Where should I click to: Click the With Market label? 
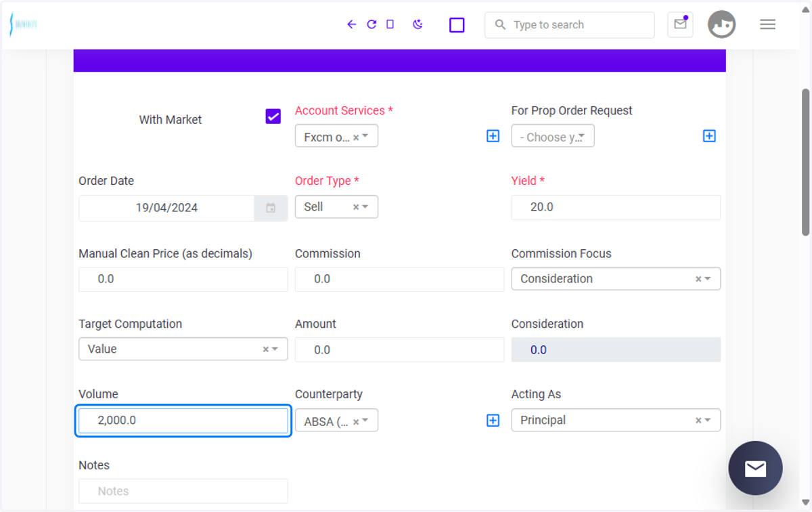pos(171,120)
